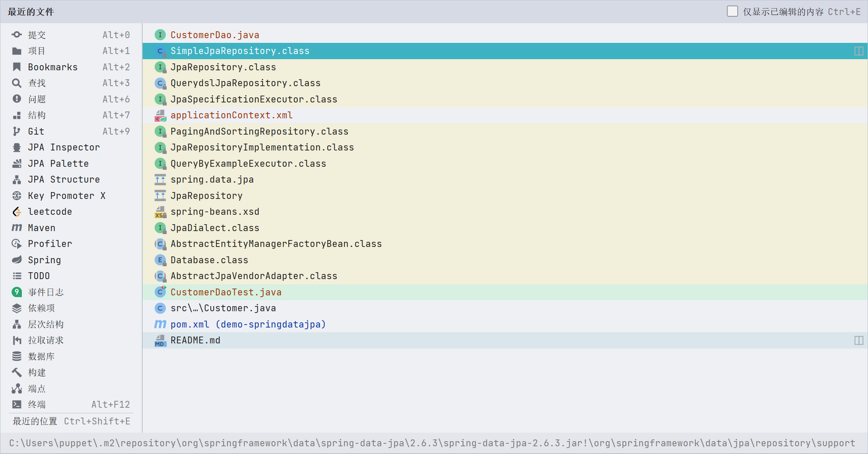868x454 pixels.
Task: Open the leetcode plugin panel
Action: pos(50,212)
